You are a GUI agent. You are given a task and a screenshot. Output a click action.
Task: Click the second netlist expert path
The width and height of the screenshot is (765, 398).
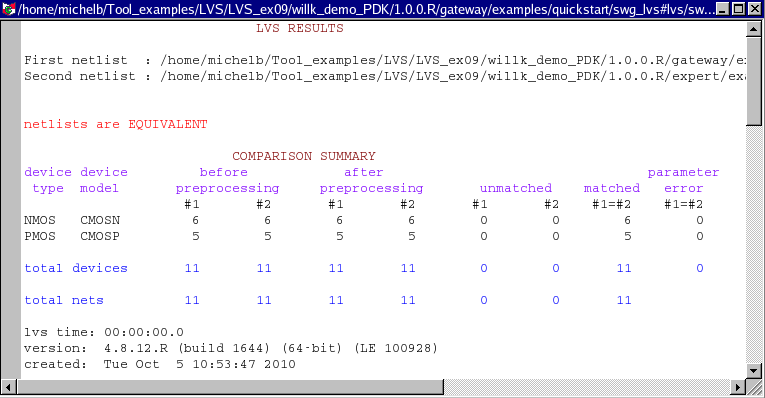pos(453,77)
